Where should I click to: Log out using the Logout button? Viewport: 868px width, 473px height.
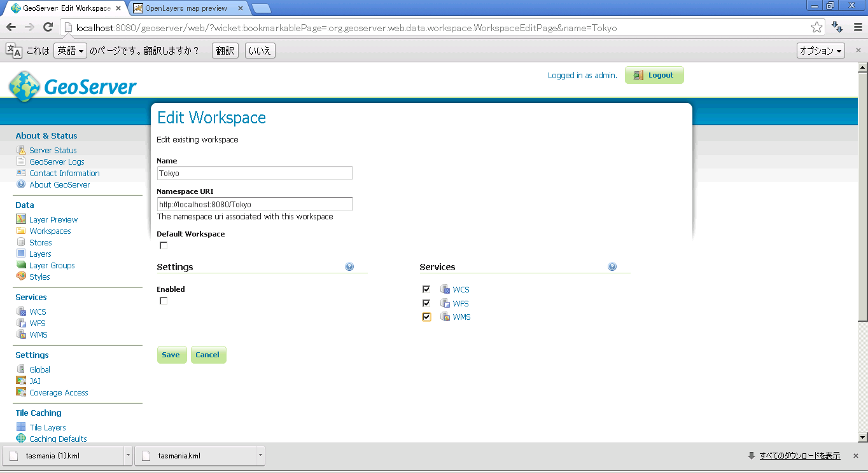(x=654, y=75)
